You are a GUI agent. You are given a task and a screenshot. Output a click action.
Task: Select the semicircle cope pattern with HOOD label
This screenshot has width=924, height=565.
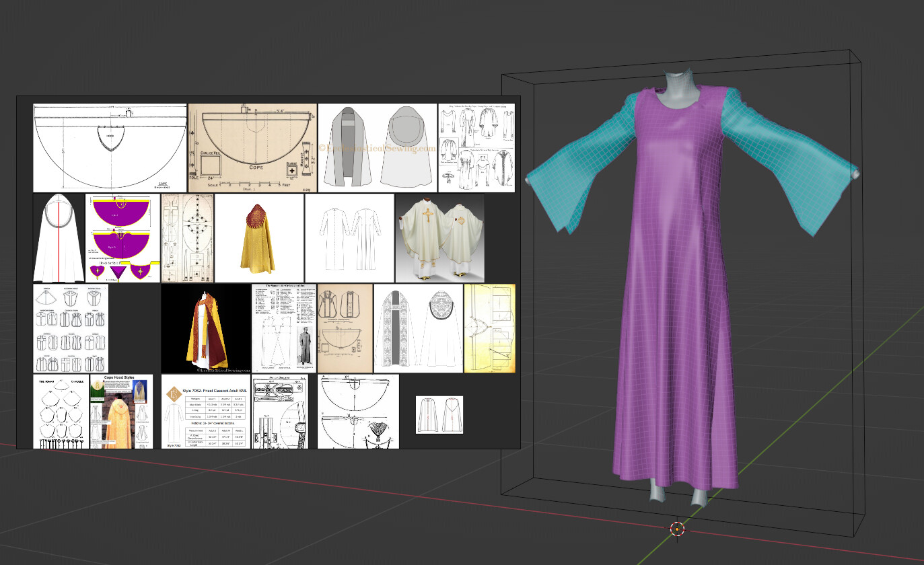(110, 148)
